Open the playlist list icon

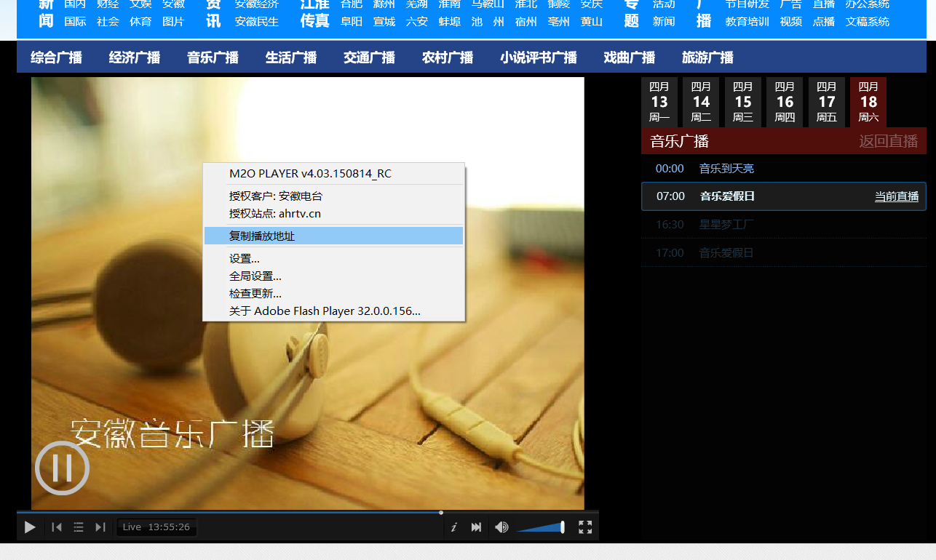coord(79,527)
